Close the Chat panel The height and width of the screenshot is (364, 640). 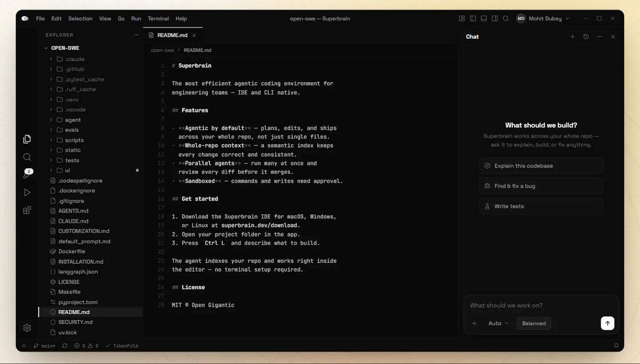pos(613,36)
